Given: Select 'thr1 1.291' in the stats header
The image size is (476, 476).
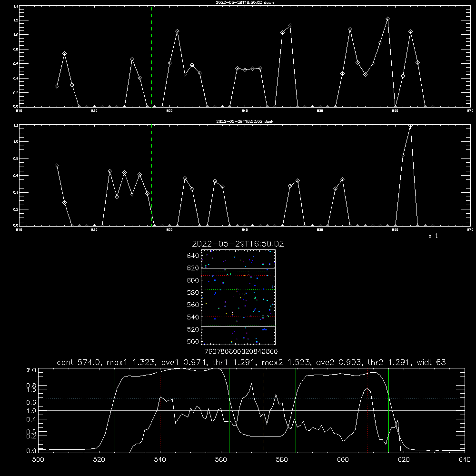Looking at the screenshot, I should pos(236,362).
